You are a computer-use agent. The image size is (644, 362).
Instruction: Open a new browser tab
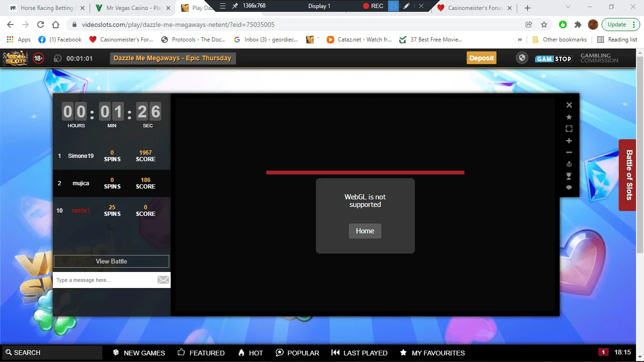[528, 8]
